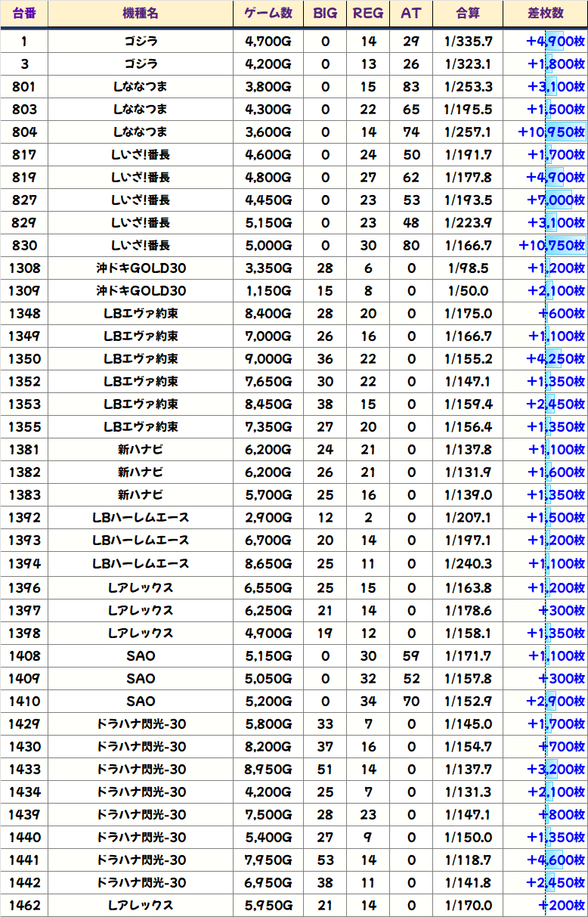The width and height of the screenshot is (588, 917).
Task: Click the 機種名 column header
Action: (x=141, y=14)
